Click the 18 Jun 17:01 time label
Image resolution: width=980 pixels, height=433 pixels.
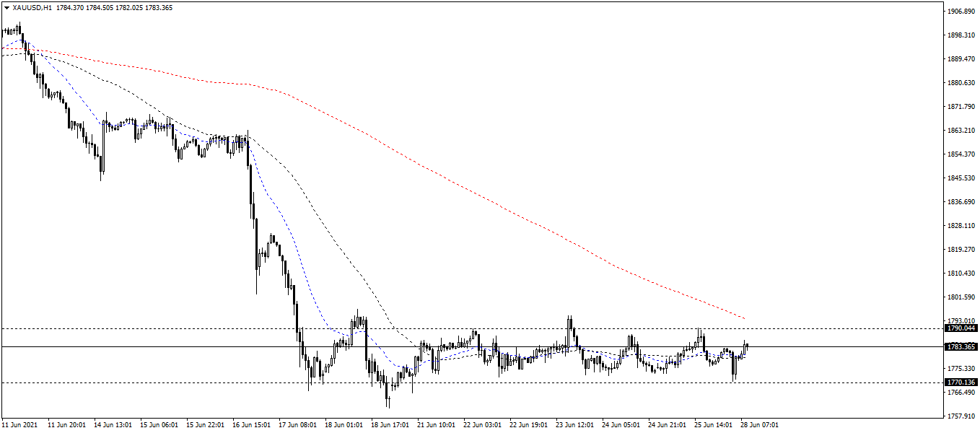tap(390, 426)
